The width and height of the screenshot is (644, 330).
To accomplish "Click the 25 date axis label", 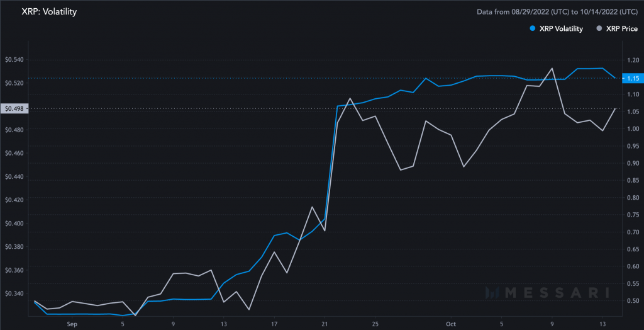I will (x=375, y=324).
